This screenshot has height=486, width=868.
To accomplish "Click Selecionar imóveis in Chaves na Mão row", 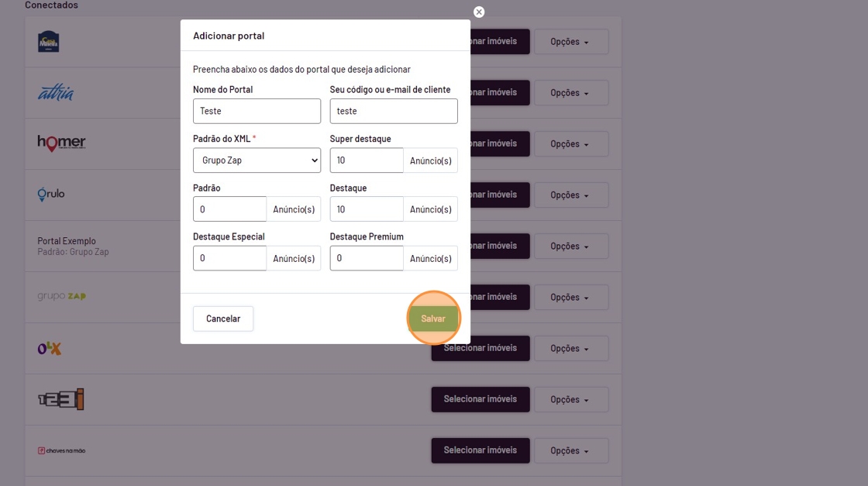I will [480, 450].
